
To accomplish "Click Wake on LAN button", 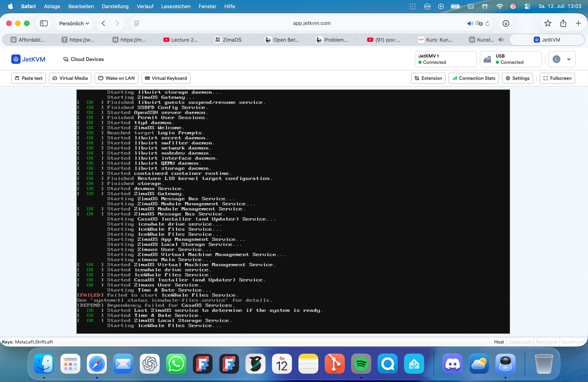I will pyautogui.click(x=116, y=78).
